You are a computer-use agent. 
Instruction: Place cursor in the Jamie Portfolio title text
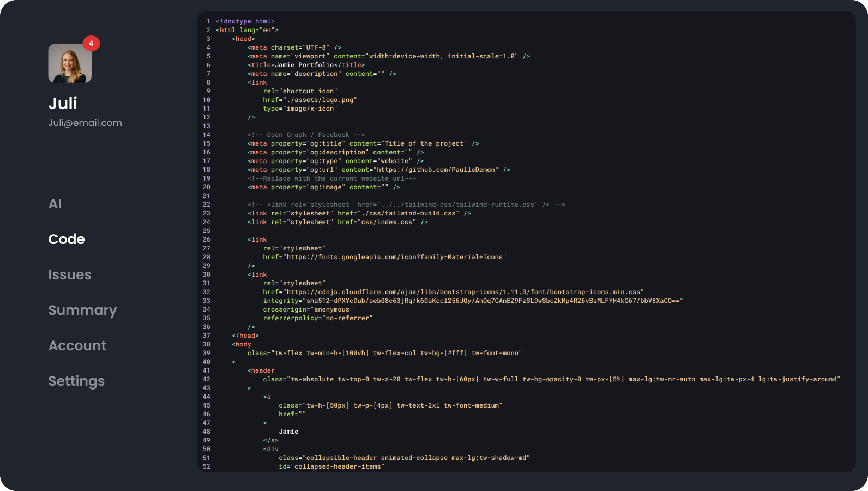point(304,65)
